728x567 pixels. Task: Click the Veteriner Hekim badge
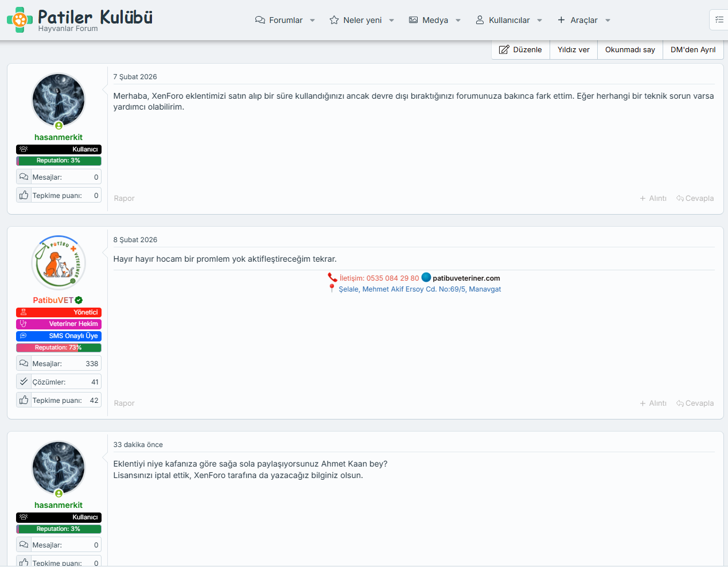59,324
